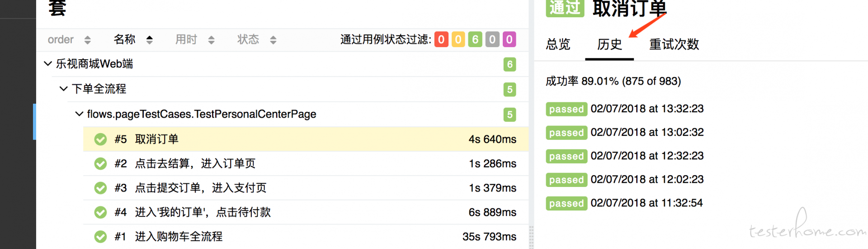
Task: Collapse the TestPersonalCenterPage node
Action: tap(79, 114)
